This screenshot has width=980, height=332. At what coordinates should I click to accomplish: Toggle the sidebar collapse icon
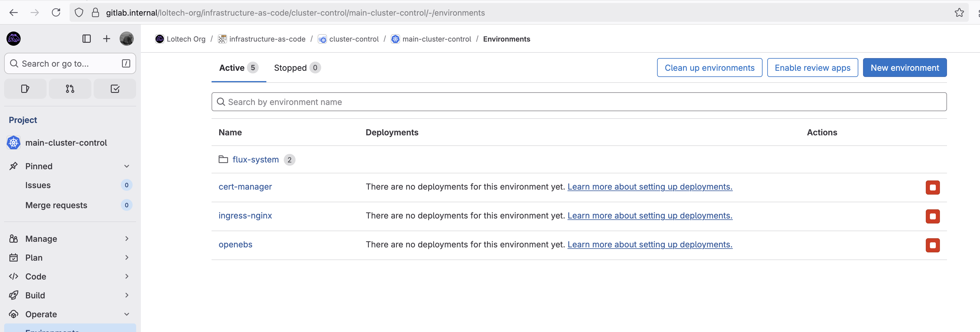86,38
